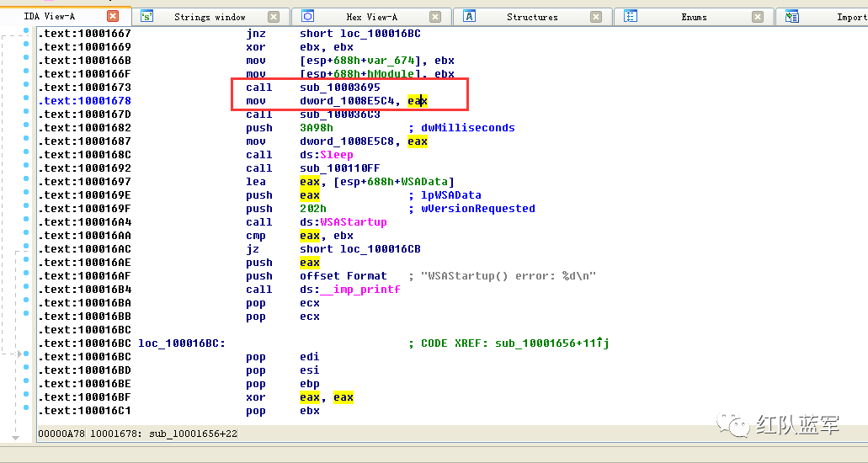Viewport: 868px width, 463px height.
Task: Open the Structures tab
Action: [x=532, y=17]
